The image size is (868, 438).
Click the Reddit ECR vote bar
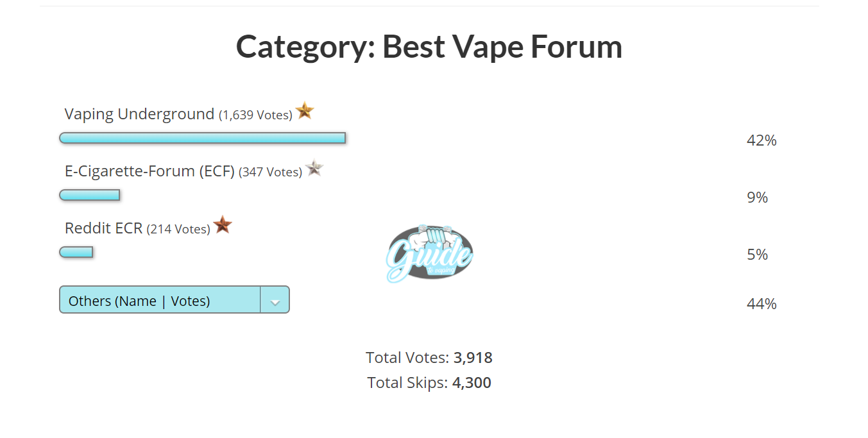(x=76, y=252)
